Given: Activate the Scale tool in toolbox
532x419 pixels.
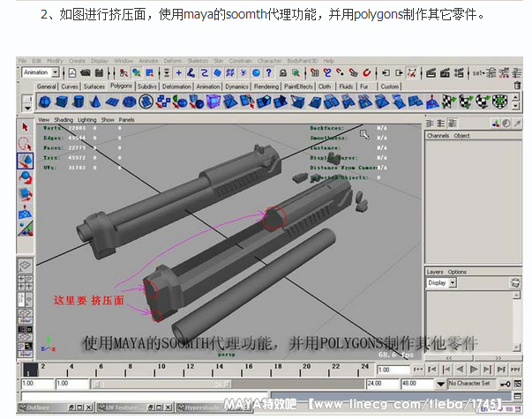Looking at the screenshot, I should point(25,194).
